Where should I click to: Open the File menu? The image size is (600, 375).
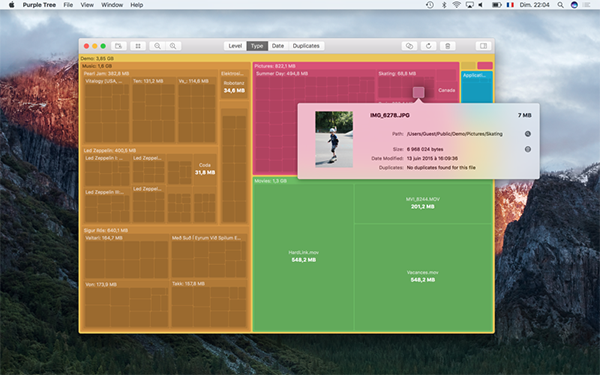(x=68, y=5)
